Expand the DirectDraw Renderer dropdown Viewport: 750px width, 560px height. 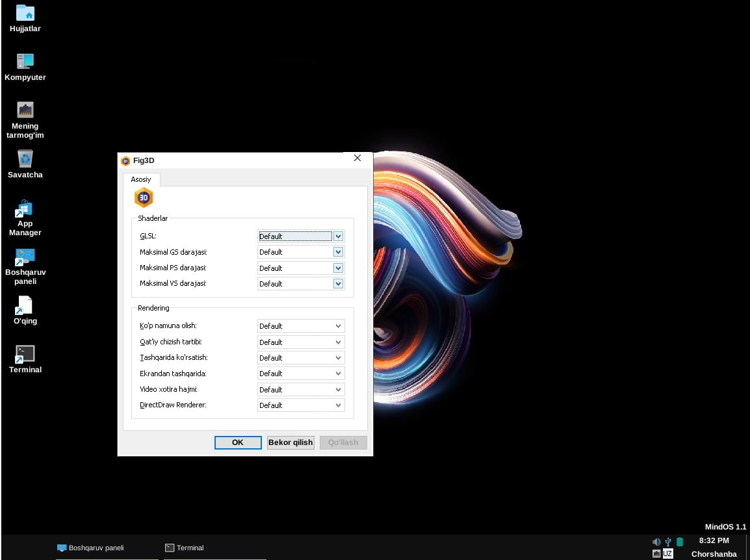tap(337, 405)
